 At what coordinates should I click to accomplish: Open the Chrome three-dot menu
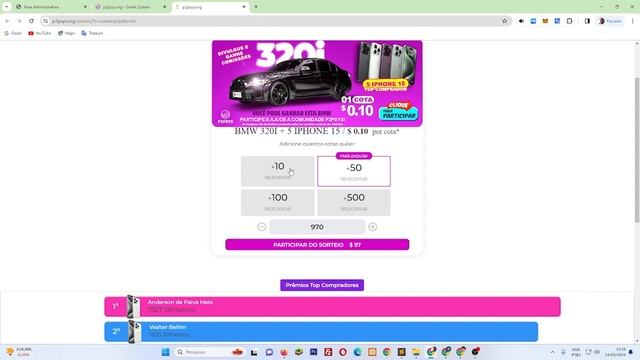tap(633, 21)
